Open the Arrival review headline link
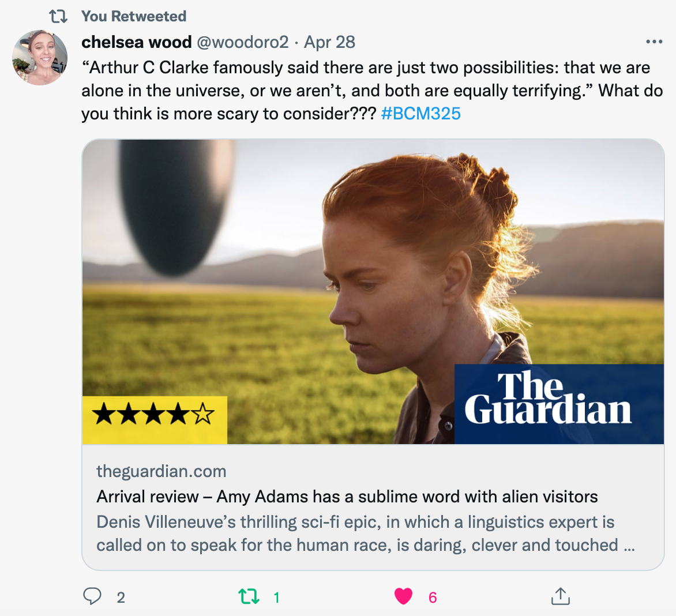This screenshot has height=616, width=676. coord(347,497)
